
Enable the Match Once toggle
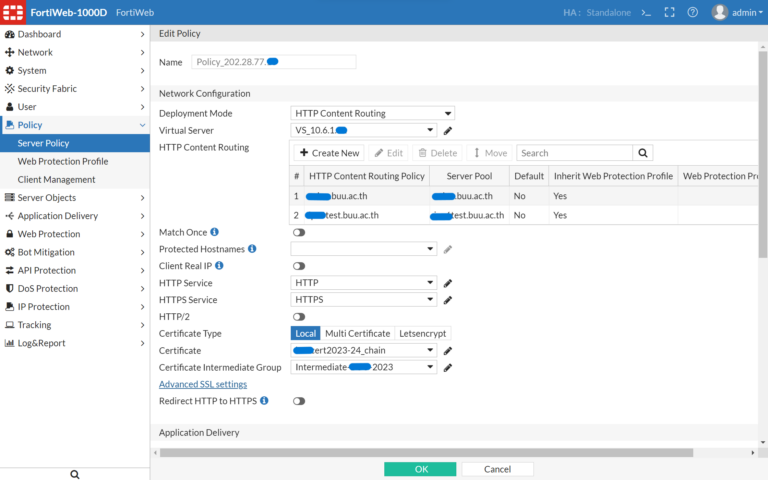click(298, 232)
